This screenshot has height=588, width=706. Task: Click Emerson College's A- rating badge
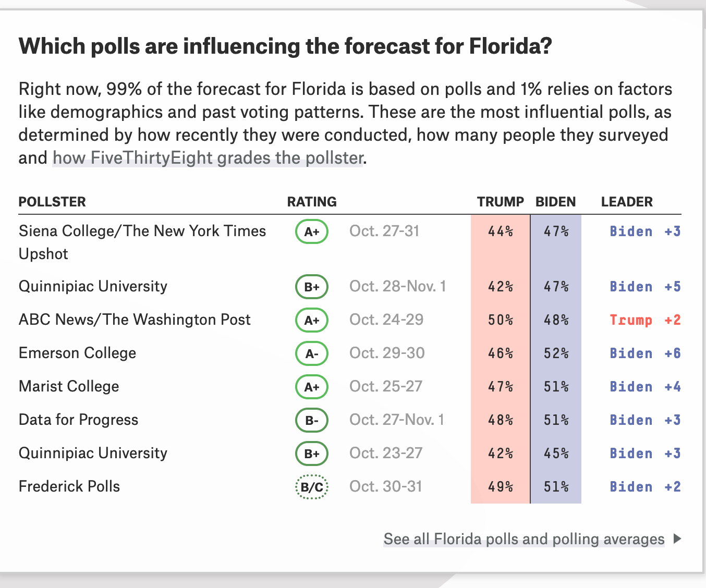point(312,353)
